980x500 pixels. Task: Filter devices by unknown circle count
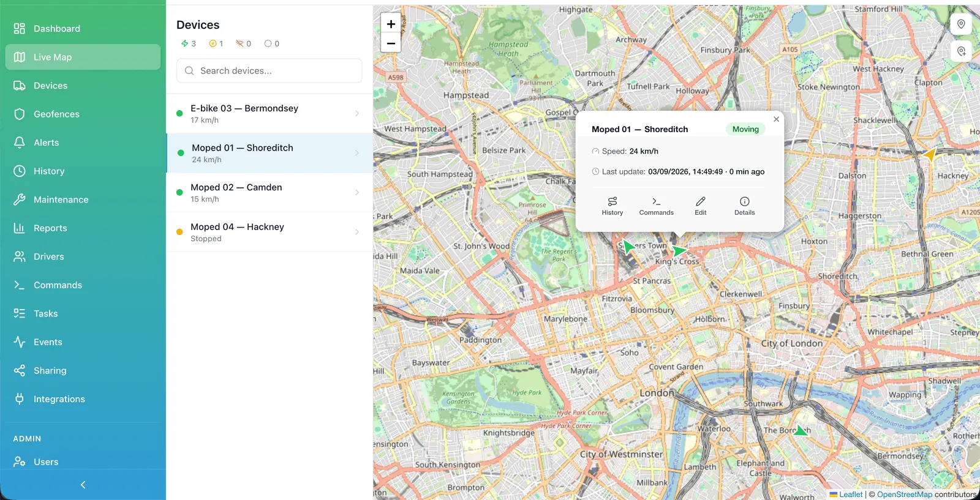tap(272, 43)
